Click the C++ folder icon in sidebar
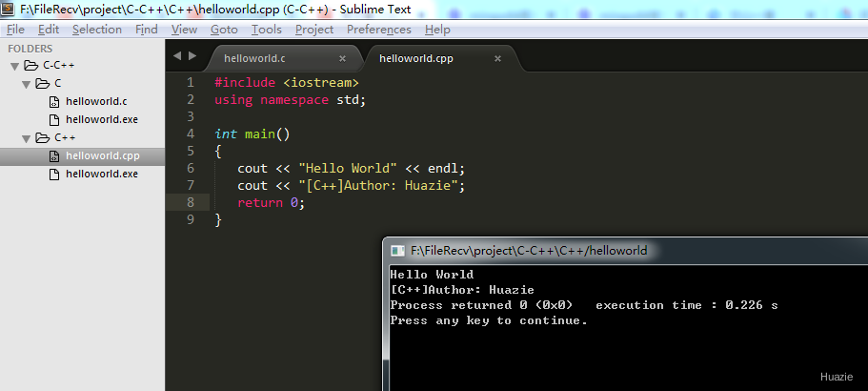This screenshot has width=868, height=391. click(42, 137)
